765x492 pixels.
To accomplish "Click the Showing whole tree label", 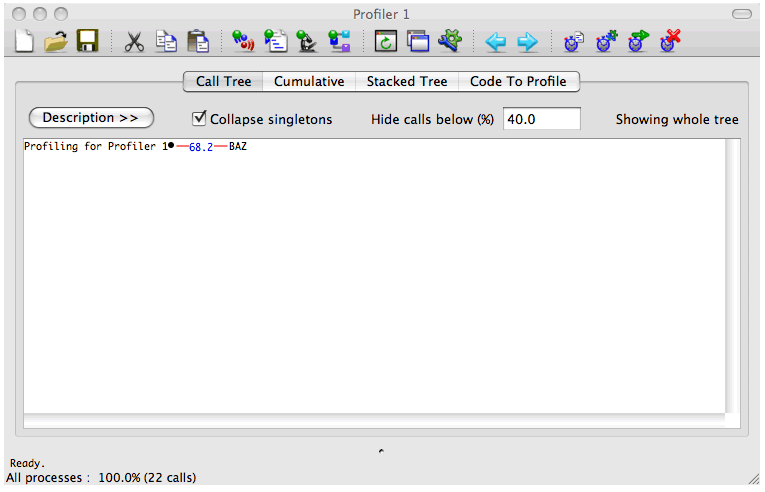I will (677, 120).
